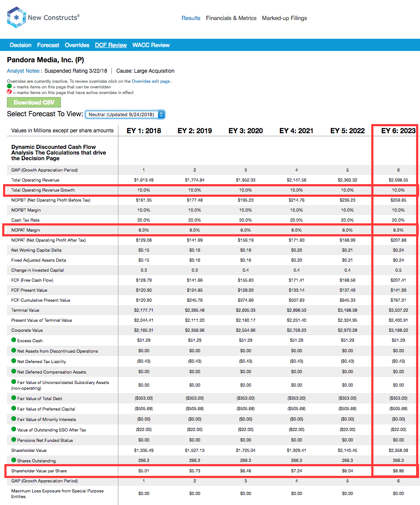Click the Net Working Capital Delta label
420x505 pixels.
(x=36, y=250)
